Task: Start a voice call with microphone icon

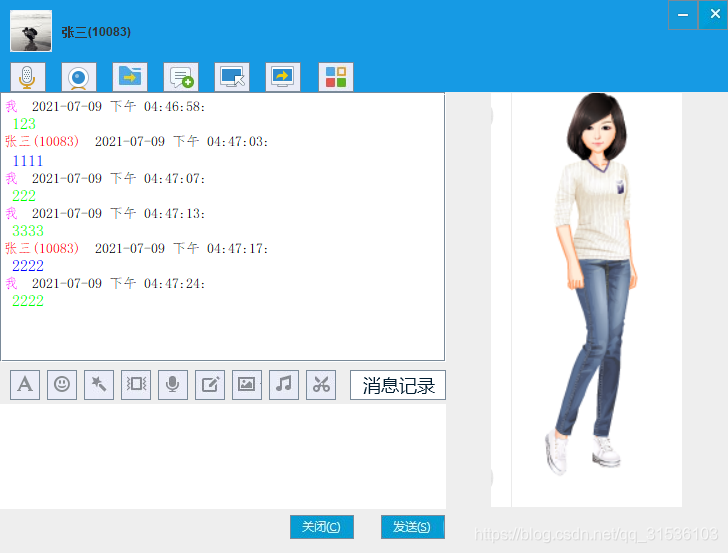Action: click(x=28, y=77)
